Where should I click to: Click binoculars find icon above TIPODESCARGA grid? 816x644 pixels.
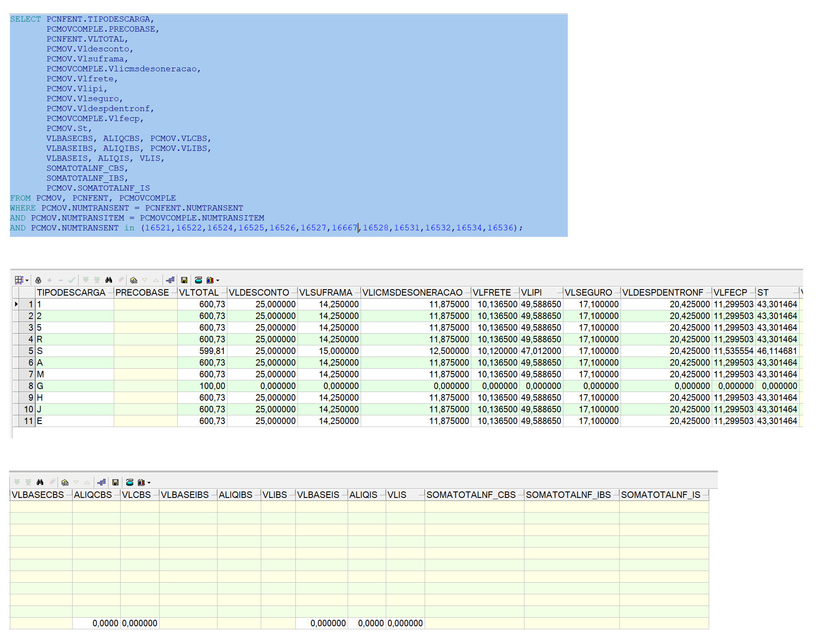pyautogui.click(x=109, y=280)
